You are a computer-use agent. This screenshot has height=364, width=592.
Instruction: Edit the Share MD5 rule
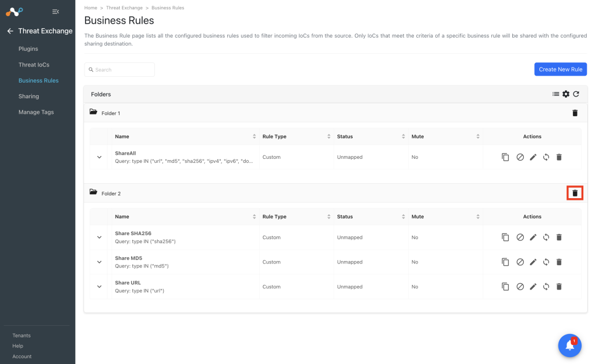(533, 262)
